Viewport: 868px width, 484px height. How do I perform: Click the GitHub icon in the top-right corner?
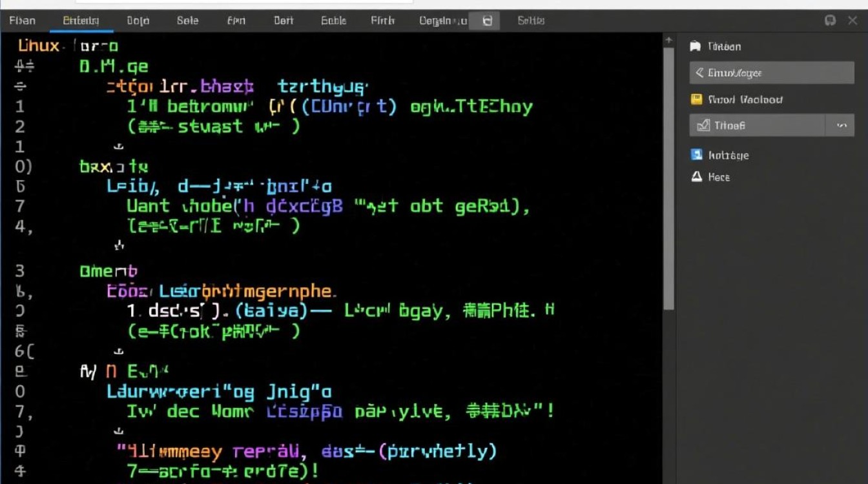coord(831,20)
